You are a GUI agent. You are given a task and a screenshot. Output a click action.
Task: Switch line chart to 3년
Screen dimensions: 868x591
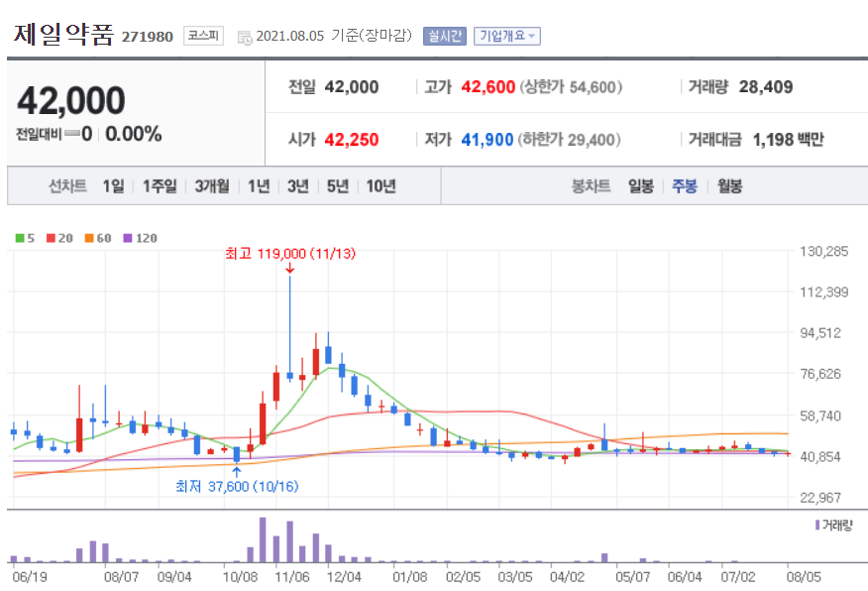[298, 186]
